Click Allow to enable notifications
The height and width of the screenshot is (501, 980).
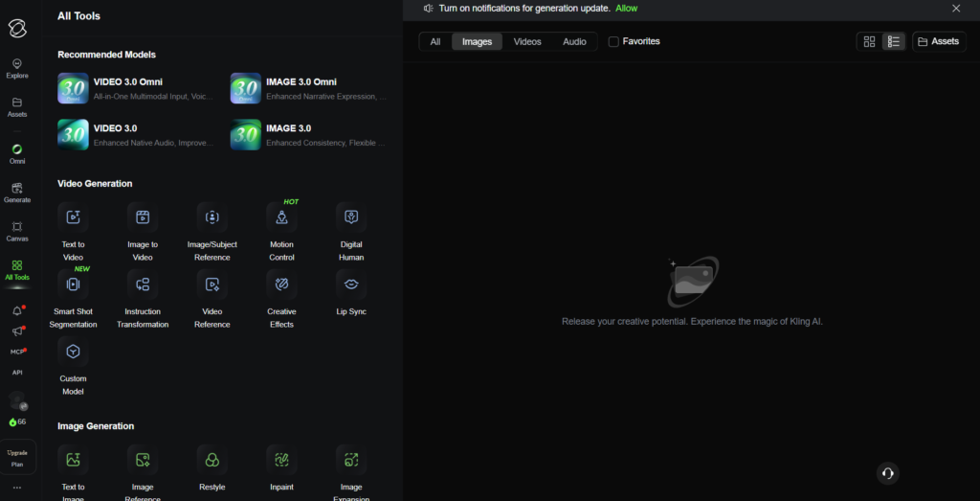626,8
